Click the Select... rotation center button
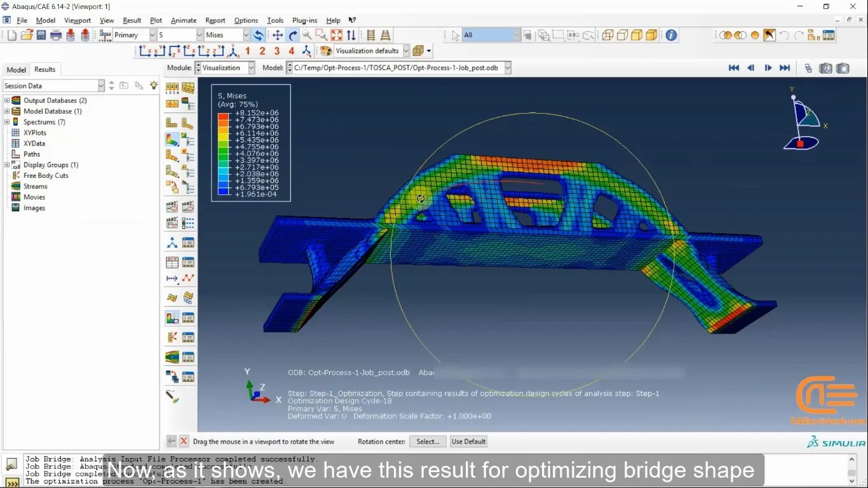Screen dimensions: 868x488 (x=428, y=442)
